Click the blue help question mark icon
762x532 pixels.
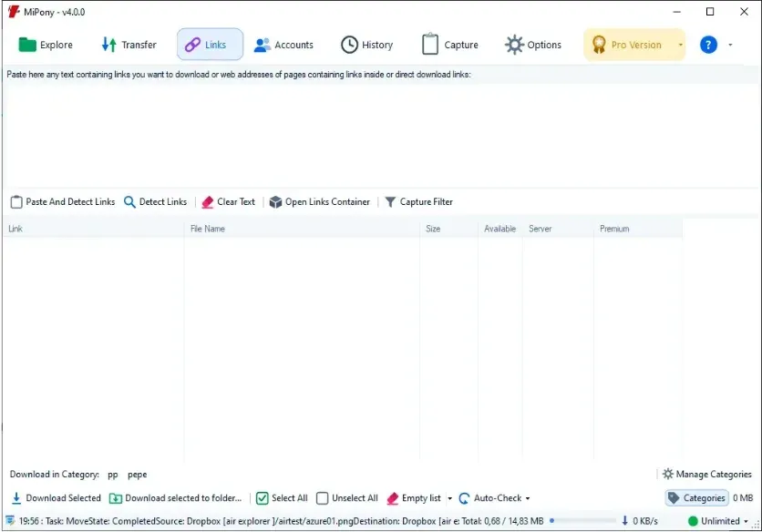click(x=708, y=45)
